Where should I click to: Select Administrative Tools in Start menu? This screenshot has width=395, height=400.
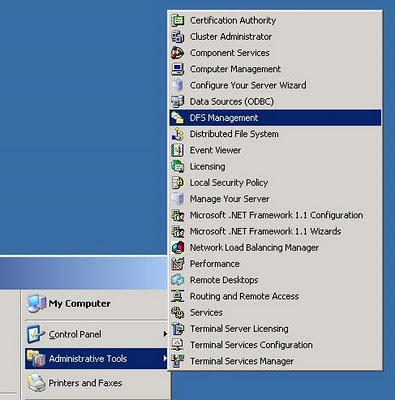pos(96,359)
